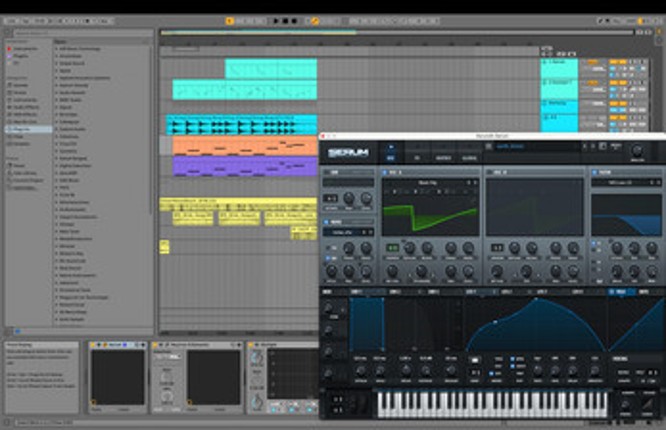The height and width of the screenshot is (430, 666).
Task: Click OSC A warp mode left arrow
Action: click(x=410, y=276)
